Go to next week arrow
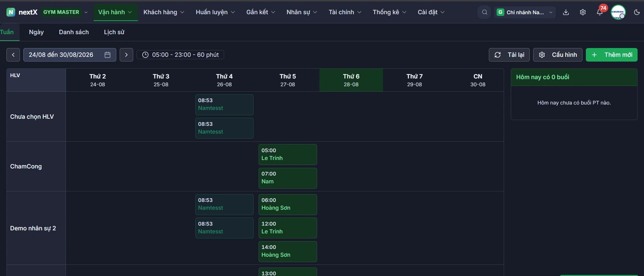 tap(126, 55)
